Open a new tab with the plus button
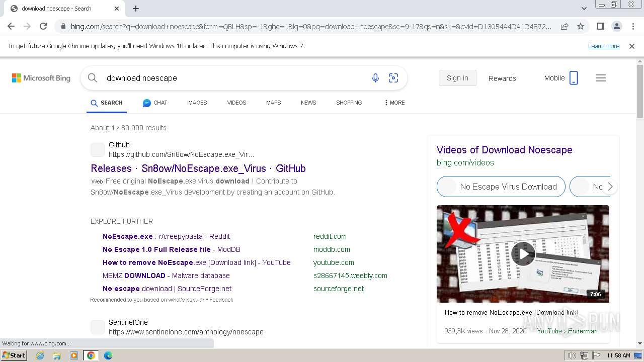The height and width of the screenshot is (362, 644). coord(136,9)
